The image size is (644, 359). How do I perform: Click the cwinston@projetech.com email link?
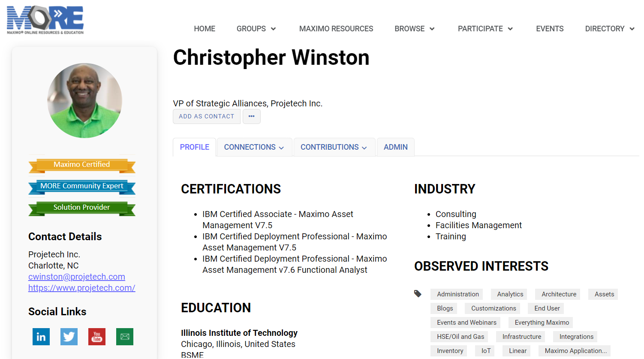pos(77,277)
